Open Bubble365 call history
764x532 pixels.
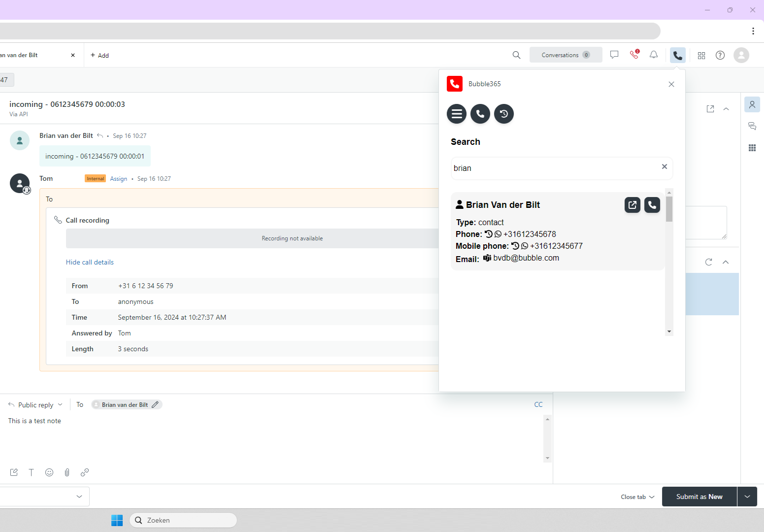[x=504, y=114]
